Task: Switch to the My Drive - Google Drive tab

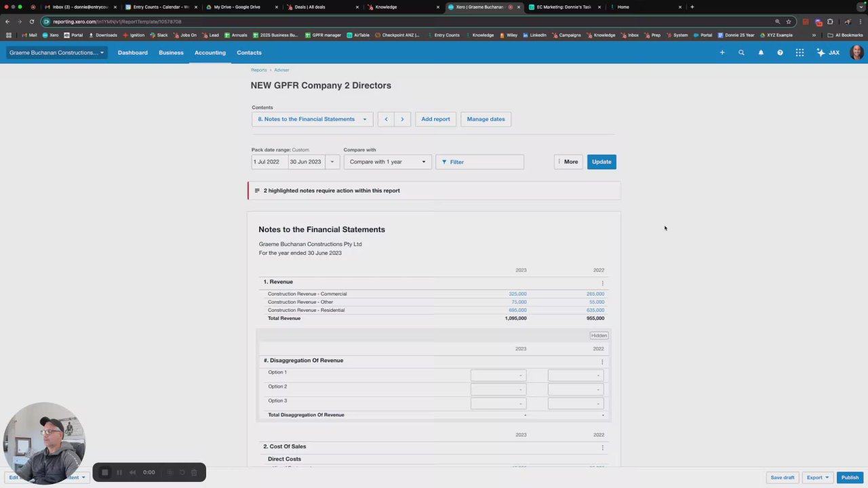Action: point(241,7)
